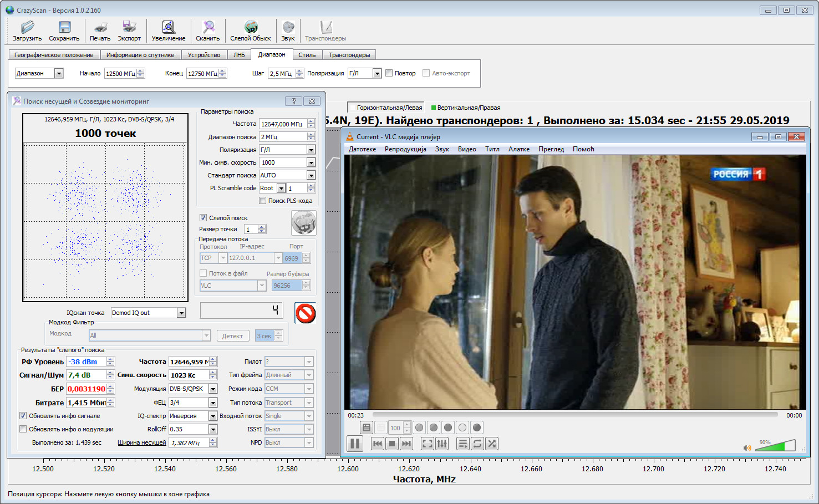Toggle VLC loop mode

(477, 444)
